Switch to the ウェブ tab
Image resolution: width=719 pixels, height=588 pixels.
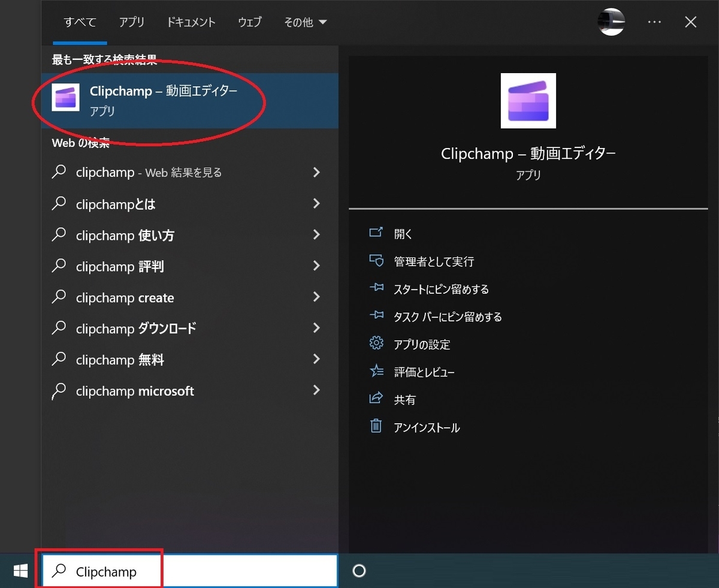click(x=250, y=22)
